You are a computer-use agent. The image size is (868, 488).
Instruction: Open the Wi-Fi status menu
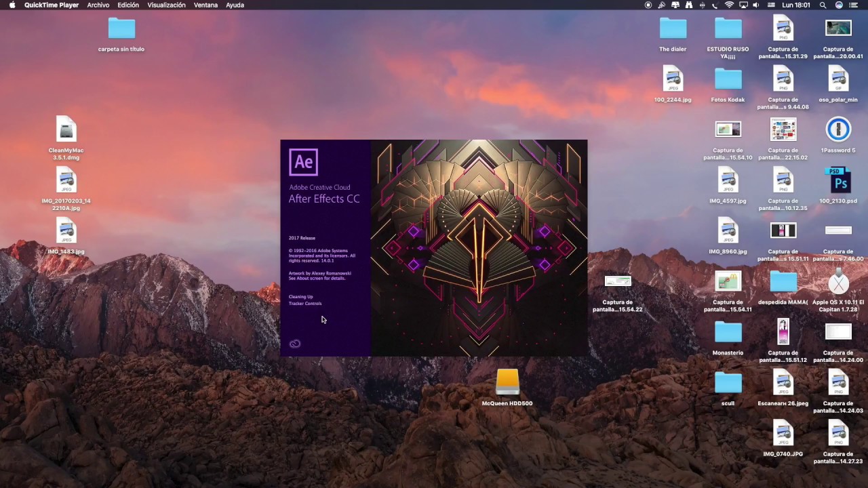tap(730, 5)
